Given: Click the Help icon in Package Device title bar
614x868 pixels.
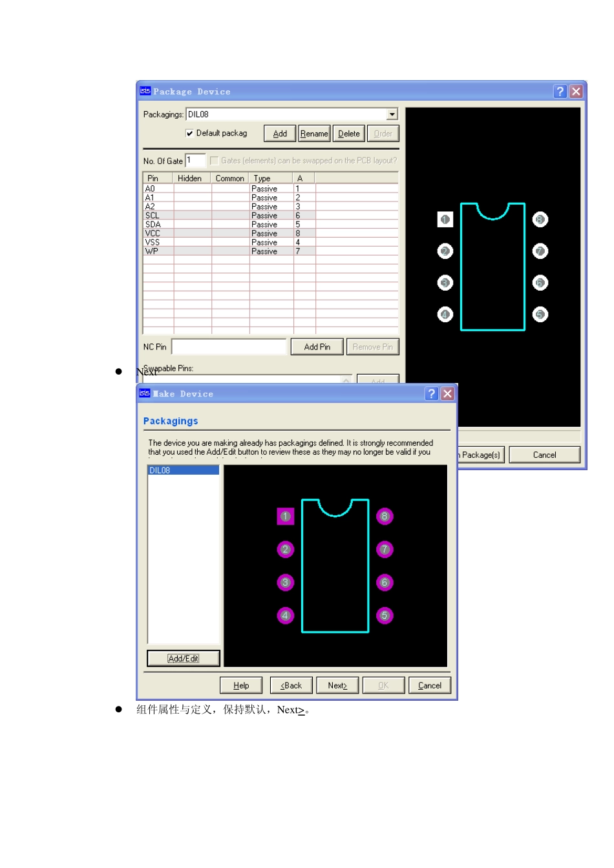Looking at the screenshot, I should coord(560,92).
